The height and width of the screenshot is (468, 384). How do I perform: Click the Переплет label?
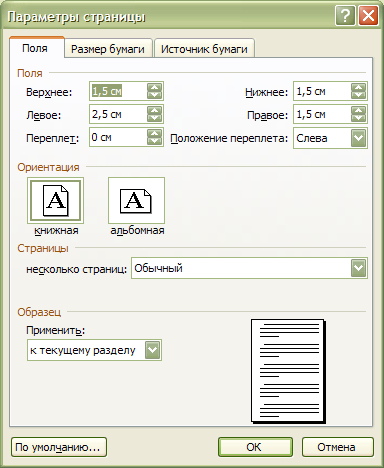53,138
